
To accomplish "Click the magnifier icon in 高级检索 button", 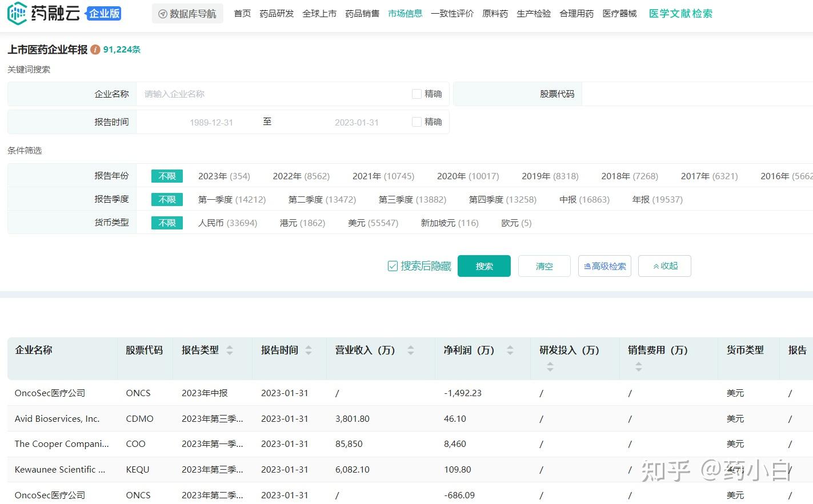I will pos(588,266).
